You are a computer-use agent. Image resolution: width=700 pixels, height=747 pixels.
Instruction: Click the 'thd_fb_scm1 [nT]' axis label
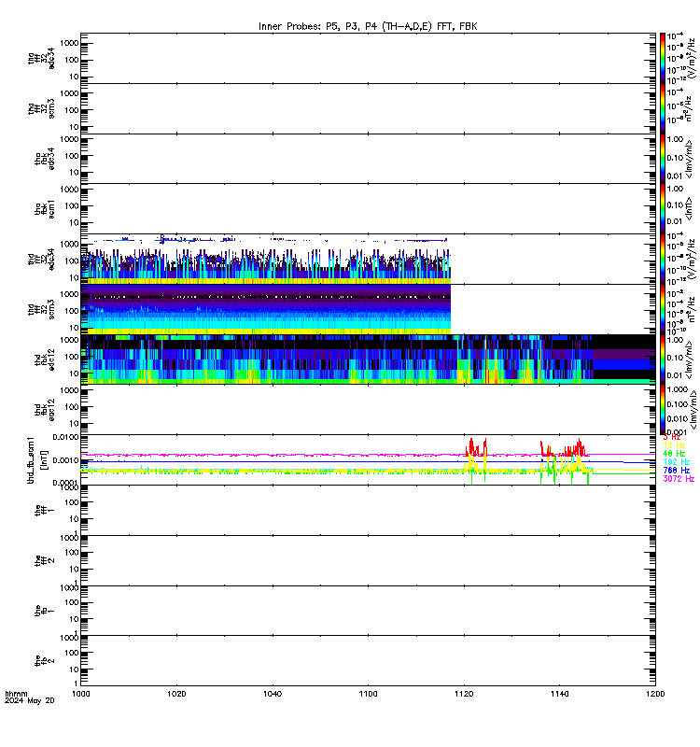coord(37,459)
